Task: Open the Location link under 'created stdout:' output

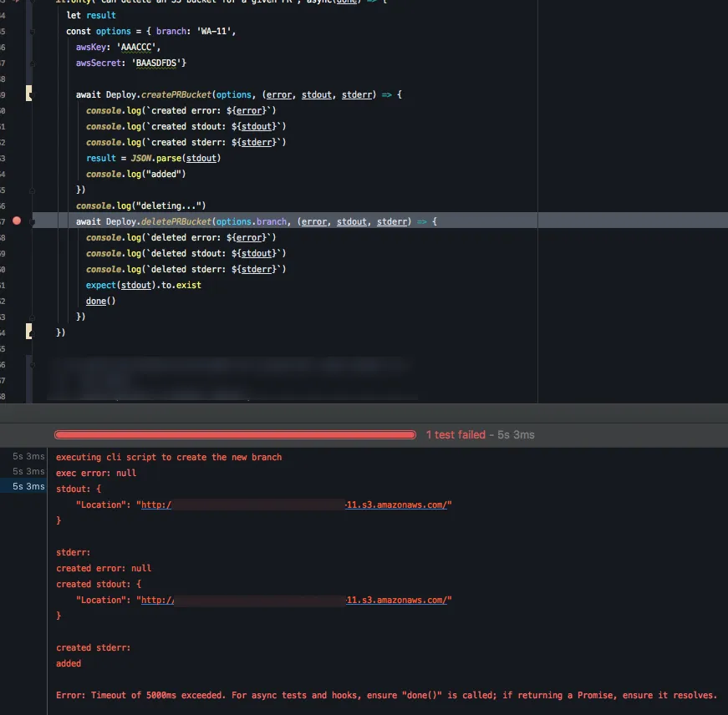Action: (294, 600)
